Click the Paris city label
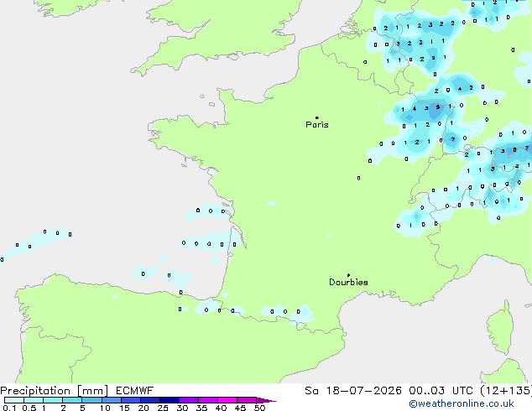This screenshot has height=411, width=532. pyautogui.click(x=317, y=125)
